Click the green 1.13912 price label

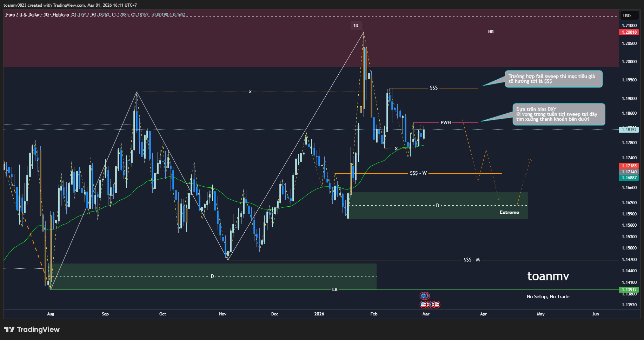pyautogui.click(x=629, y=290)
